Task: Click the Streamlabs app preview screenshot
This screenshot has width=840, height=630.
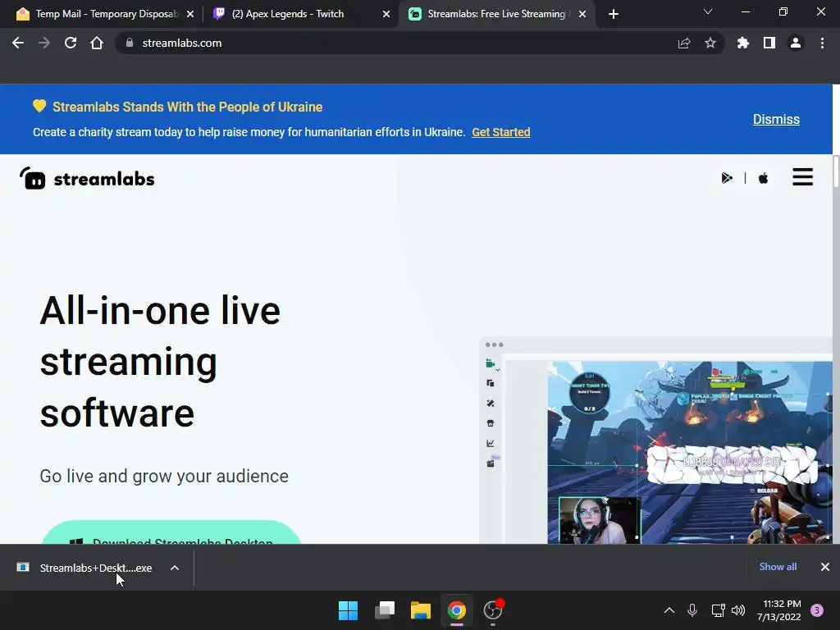Action: point(656,441)
